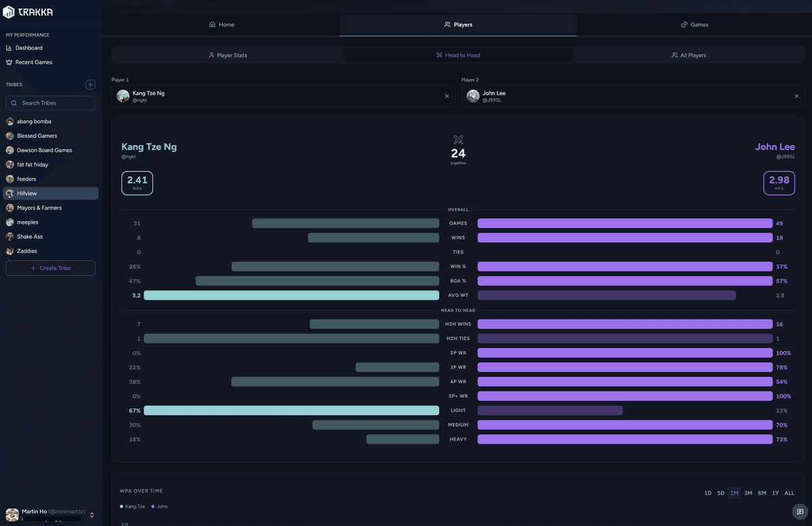812x526 pixels.
Task: Click the Player 1 selector field
Action: click(x=284, y=96)
